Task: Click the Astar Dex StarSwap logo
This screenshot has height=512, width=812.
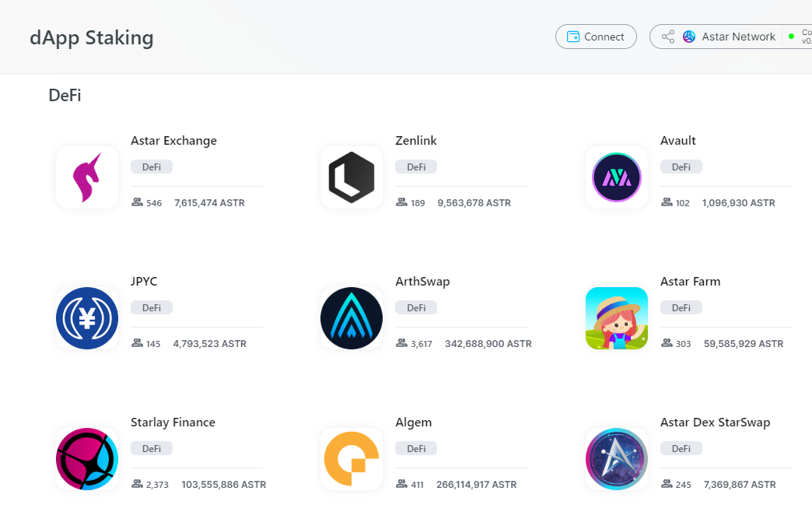Action: [617, 459]
